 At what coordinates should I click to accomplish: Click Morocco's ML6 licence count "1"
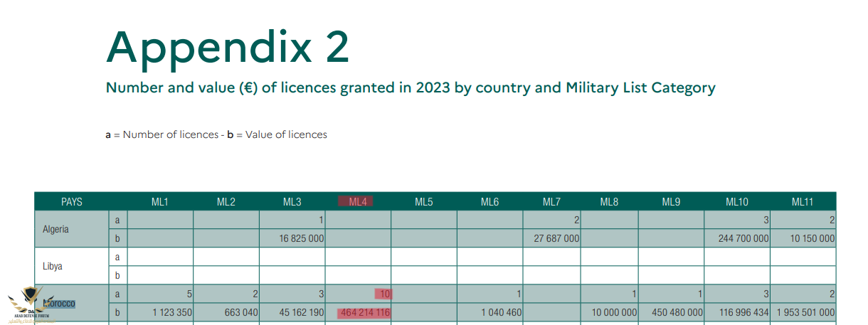[x=519, y=294]
